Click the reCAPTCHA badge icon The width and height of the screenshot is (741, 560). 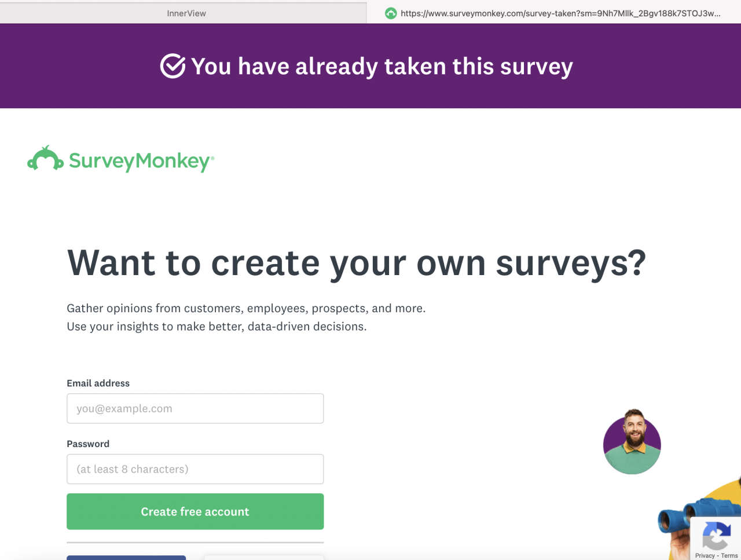point(716,536)
